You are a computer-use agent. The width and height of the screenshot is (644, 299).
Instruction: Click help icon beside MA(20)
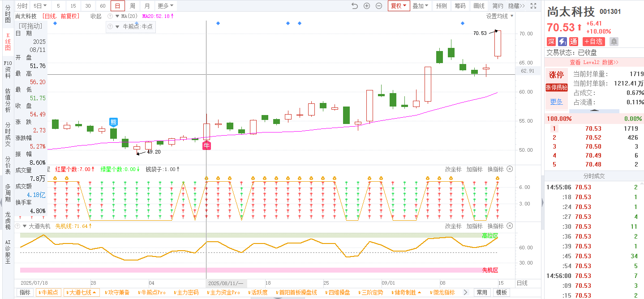(111, 16)
